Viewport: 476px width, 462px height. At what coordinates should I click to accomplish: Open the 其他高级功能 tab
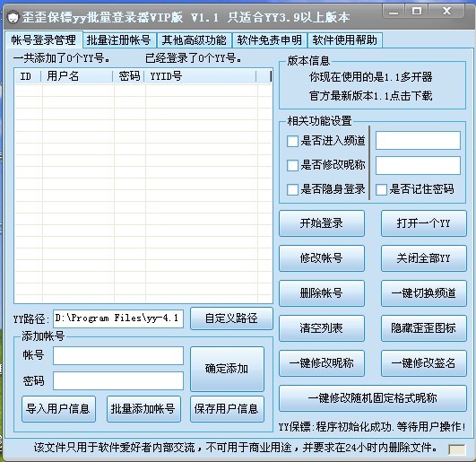(x=195, y=40)
